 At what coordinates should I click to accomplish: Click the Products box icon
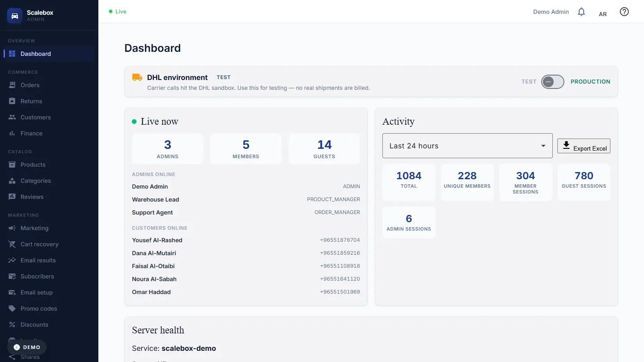tap(12, 164)
